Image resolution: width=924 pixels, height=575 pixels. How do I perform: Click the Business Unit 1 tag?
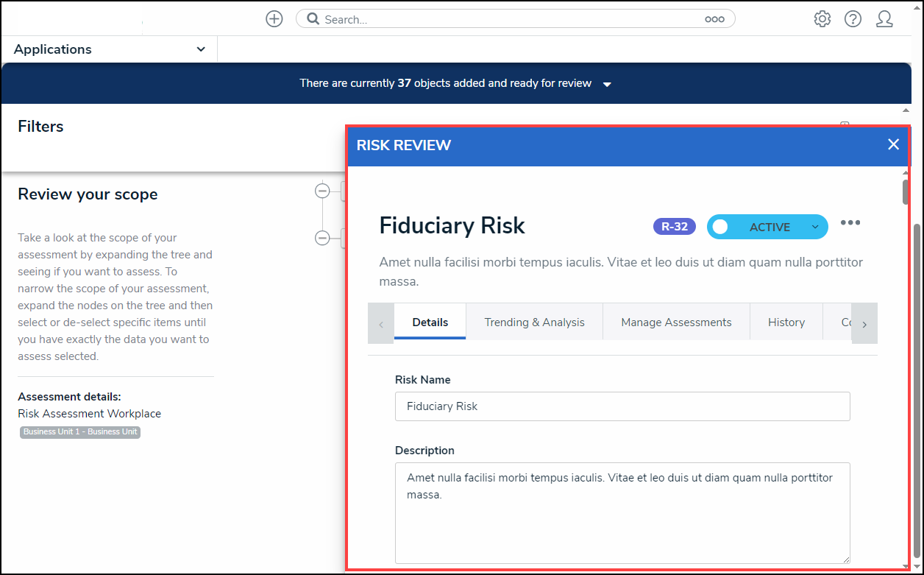tap(80, 432)
